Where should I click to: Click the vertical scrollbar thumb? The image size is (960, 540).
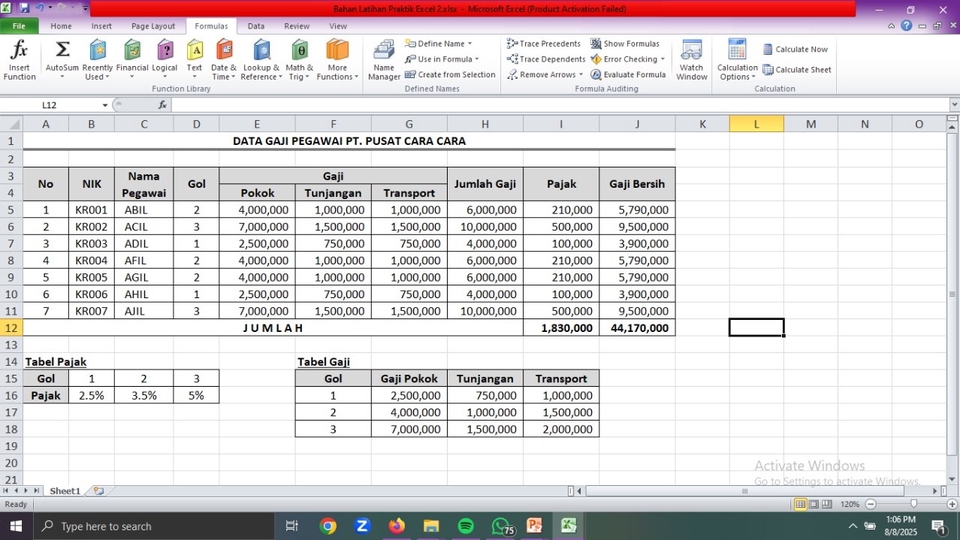tap(951, 294)
